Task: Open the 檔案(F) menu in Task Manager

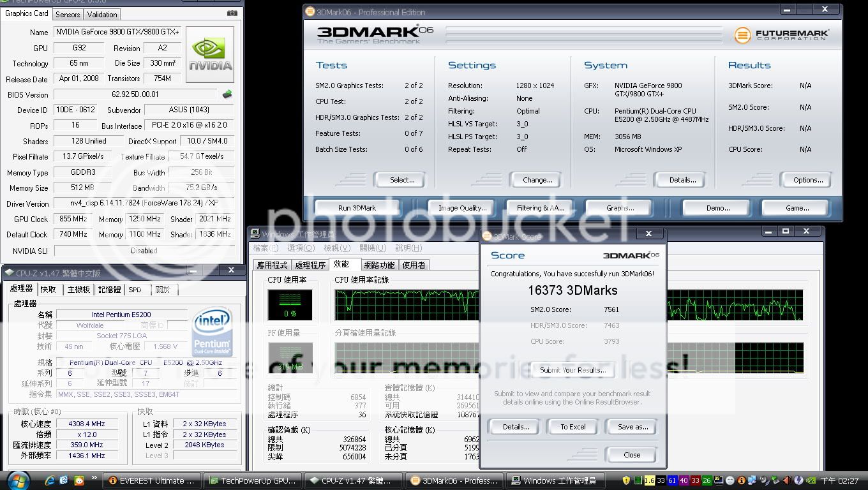Action: 266,248
